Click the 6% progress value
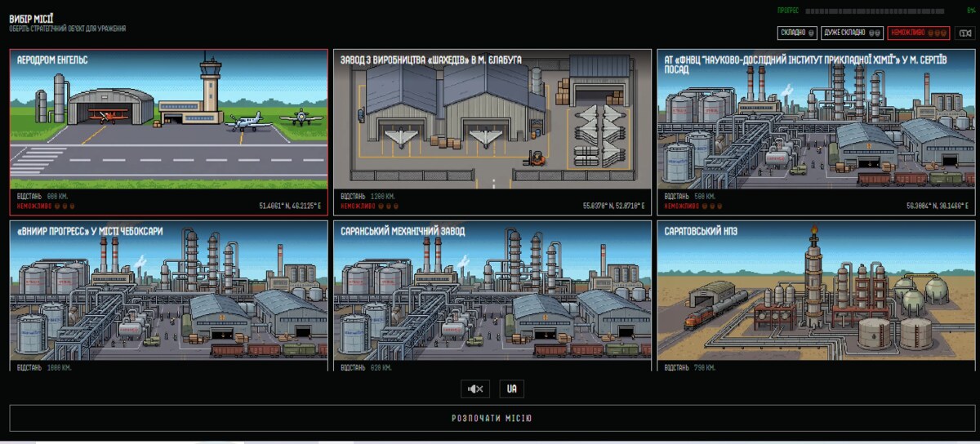980x444 pixels. click(970, 11)
